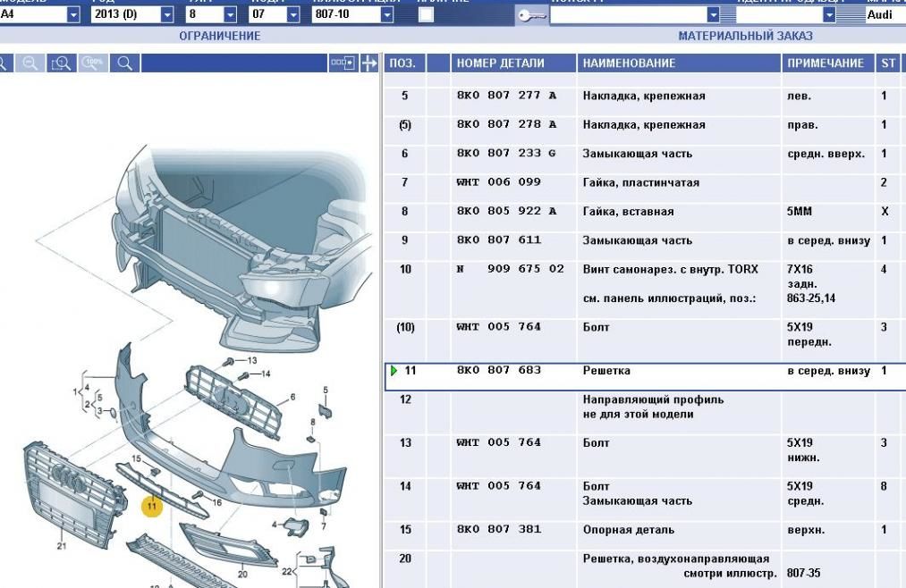Click callout 21 beside the front grille
Screen dimensions: 906x588
[x=61, y=545]
